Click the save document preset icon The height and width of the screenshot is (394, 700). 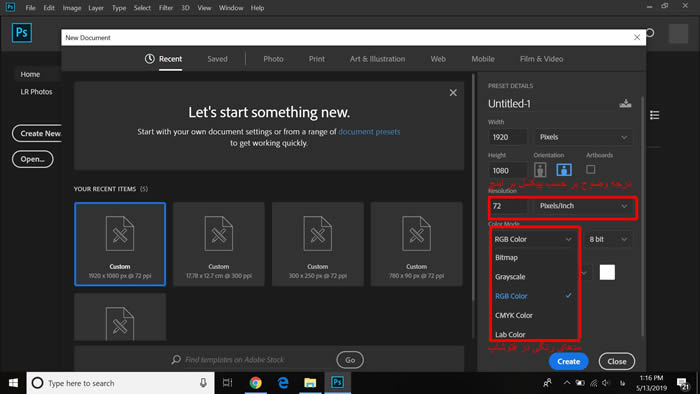click(625, 104)
